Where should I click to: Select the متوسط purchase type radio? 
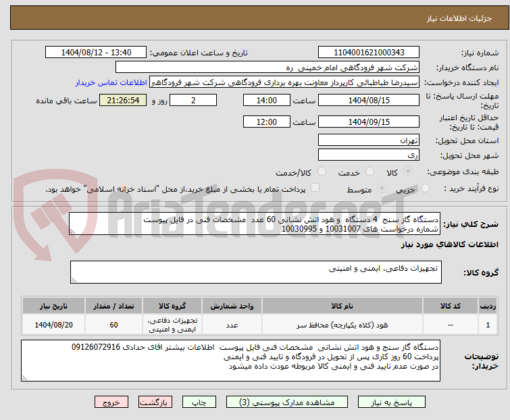point(382,188)
